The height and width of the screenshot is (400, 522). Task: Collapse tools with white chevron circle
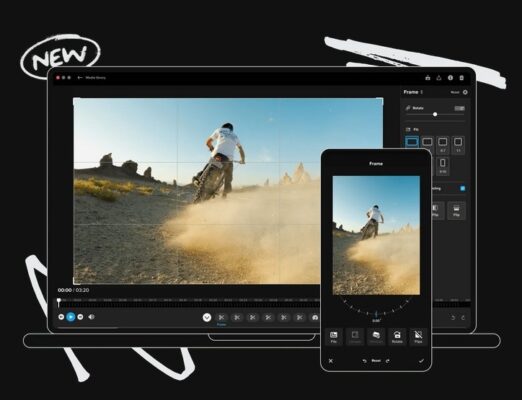click(x=207, y=317)
